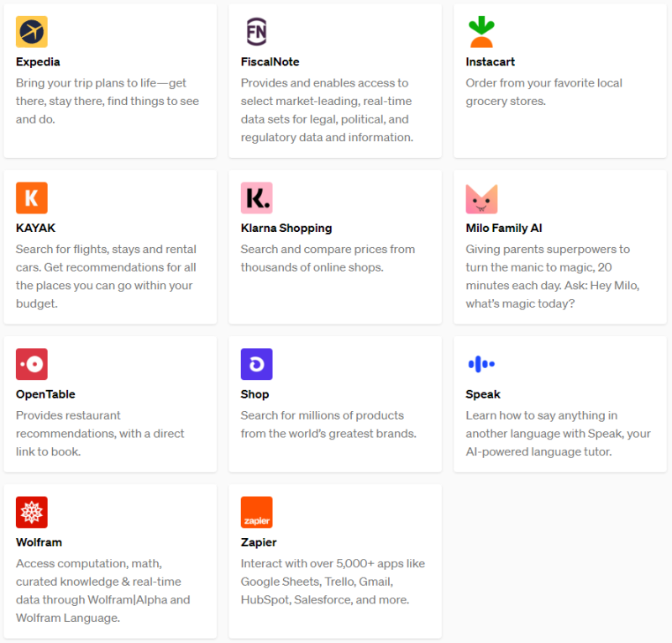Select the Wolfram plugin title
The height and width of the screenshot is (643, 672).
[39, 542]
